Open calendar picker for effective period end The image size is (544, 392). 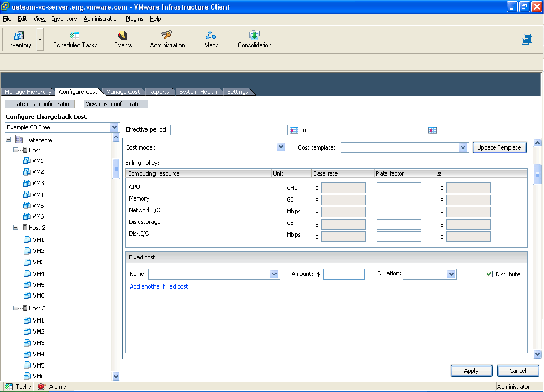[x=433, y=130]
